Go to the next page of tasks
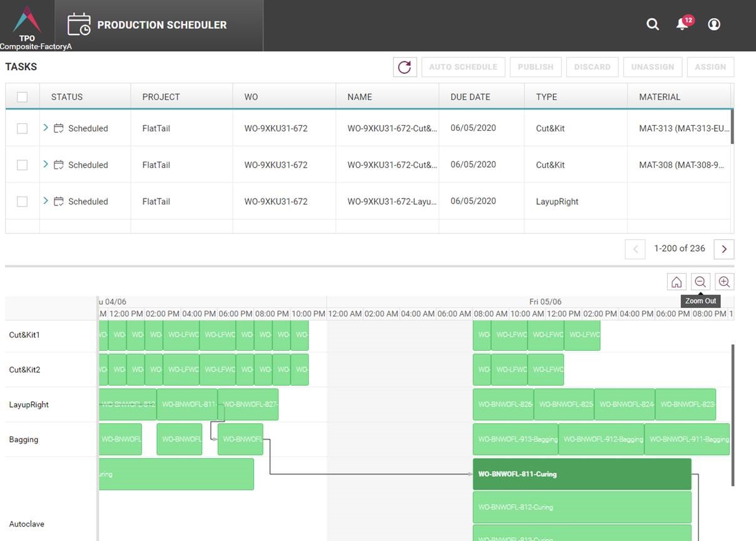This screenshot has width=756, height=541. click(x=724, y=249)
